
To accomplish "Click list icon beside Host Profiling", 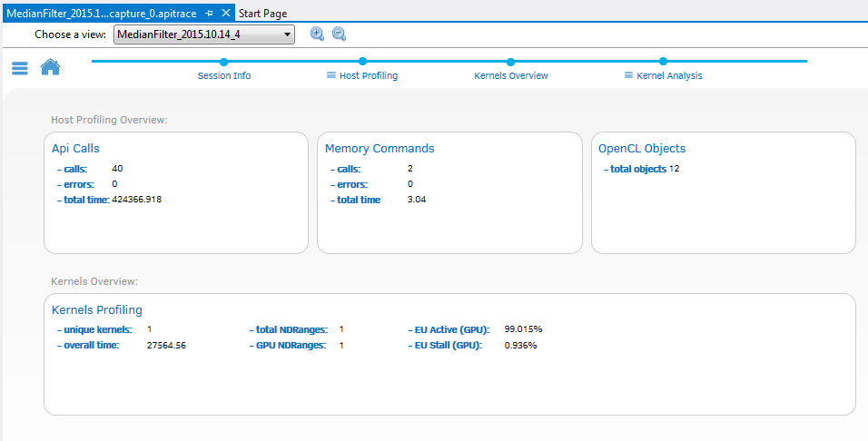I will click(x=331, y=75).
